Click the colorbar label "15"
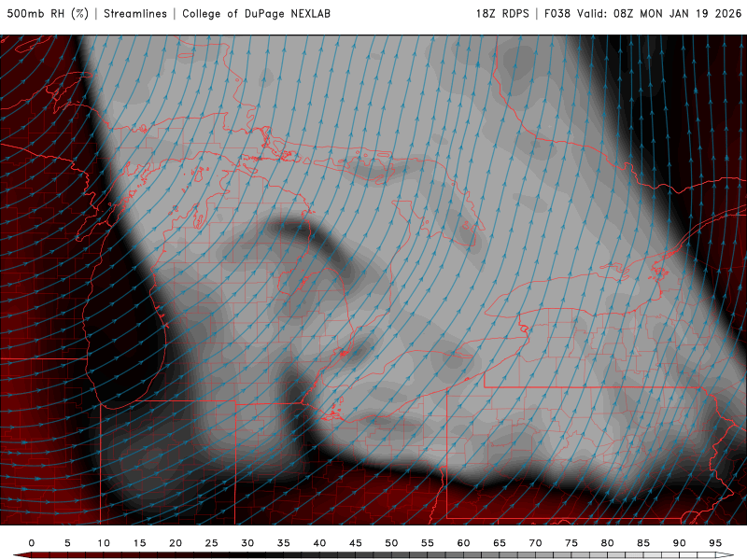 (x=139, y=543)
